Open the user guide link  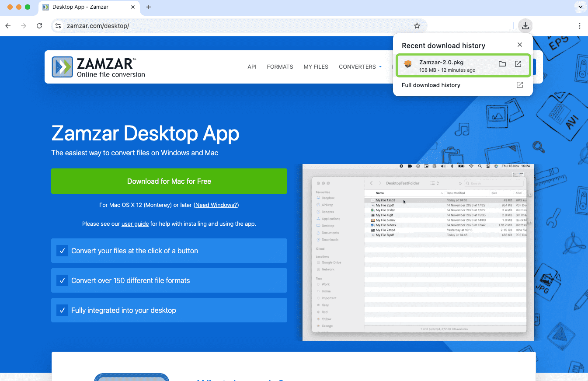pos(135,224)
